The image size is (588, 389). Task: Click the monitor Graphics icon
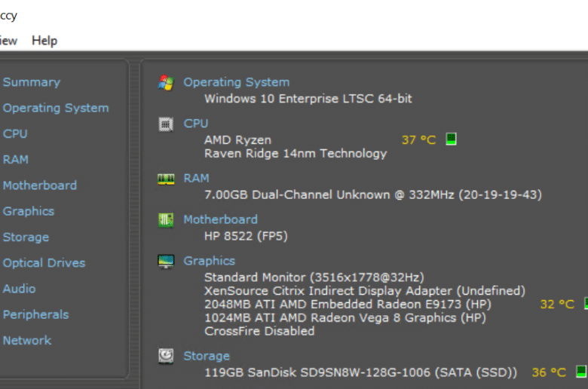pos(166,262)
